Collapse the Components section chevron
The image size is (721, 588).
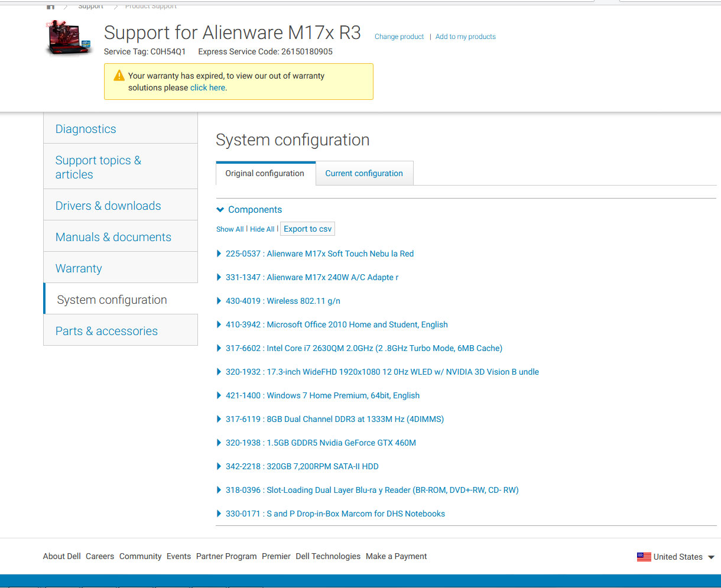(220, 210)
